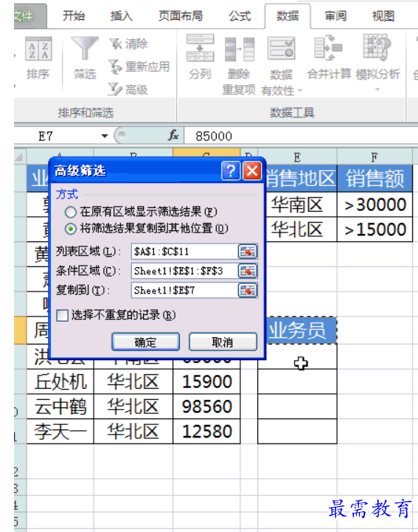This screenshot has width=418, height=532.
Task: Switch to the 数据 tab
Action: click(x=288, y=16)
